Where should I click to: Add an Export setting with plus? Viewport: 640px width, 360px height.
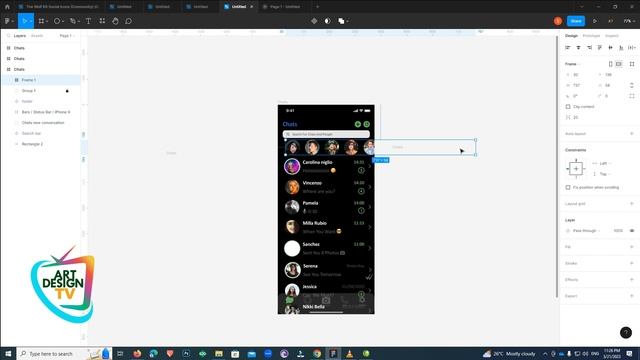click(632, 296)
